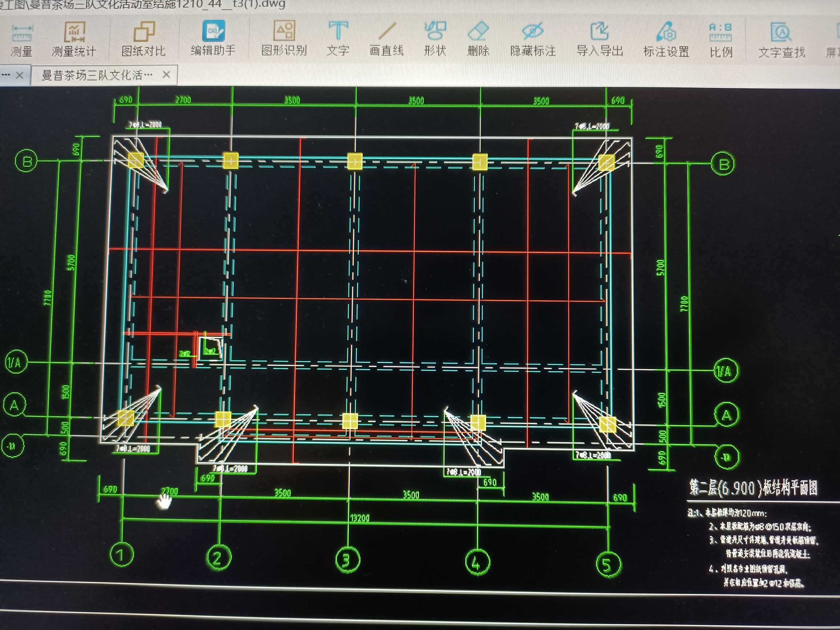This screenshot has height=630, width=840.
Task: Open 导入导出 import/export
Action: (600, 40)
